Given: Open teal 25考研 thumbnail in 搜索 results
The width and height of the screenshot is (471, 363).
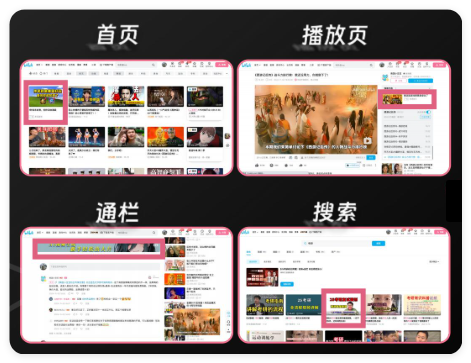Looking at the screenshot, I should point(304,305).
